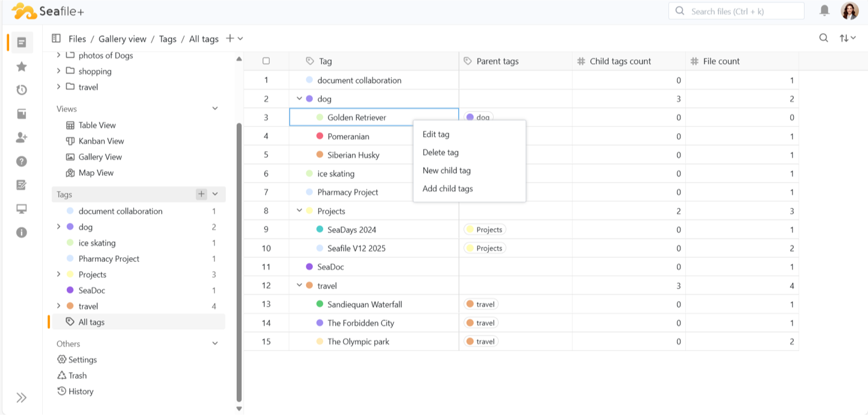Collapse the Tags section chevron
Screen dimensions: 868x415
tap(215, 194)
